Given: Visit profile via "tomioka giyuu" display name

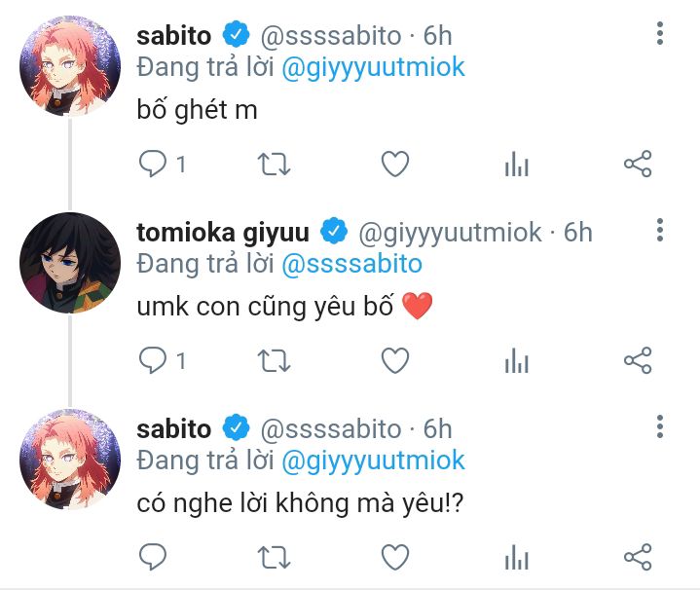Looking at the screenshot, I should pyautogui.click(x=223, y=233).
